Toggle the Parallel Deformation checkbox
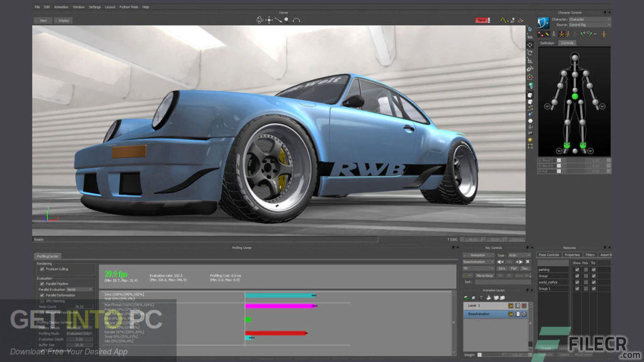Viewport: 644px width, 362px height. pyautogui.click(x=42, y=295)
